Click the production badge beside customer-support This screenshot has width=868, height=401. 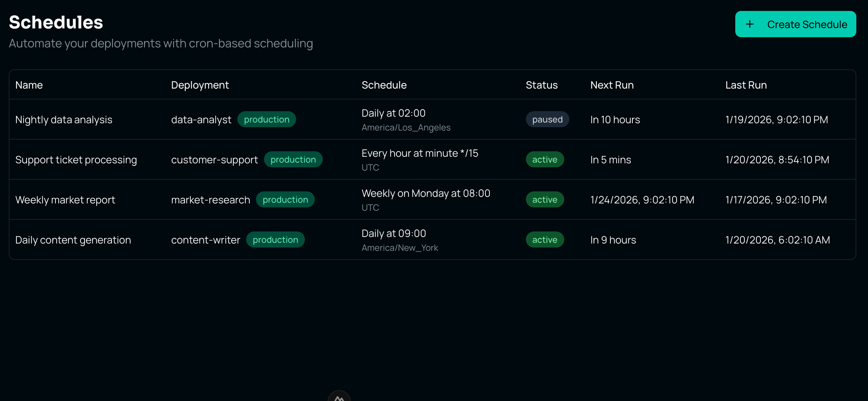[x=294, y=159]
